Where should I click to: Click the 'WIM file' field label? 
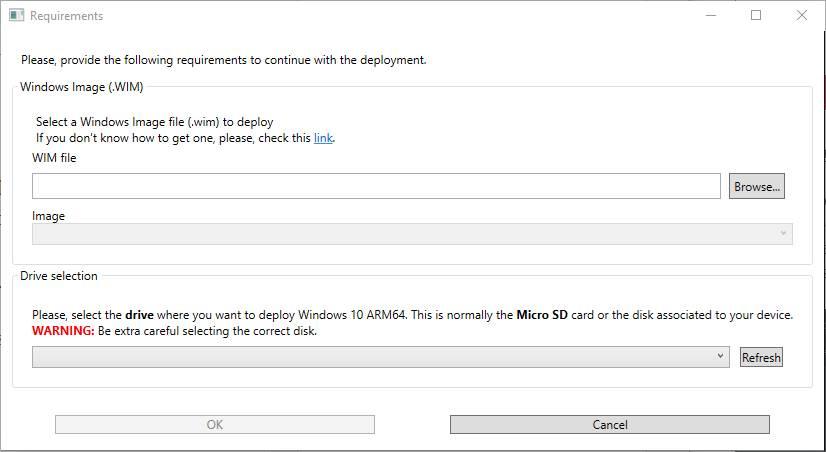54,158
